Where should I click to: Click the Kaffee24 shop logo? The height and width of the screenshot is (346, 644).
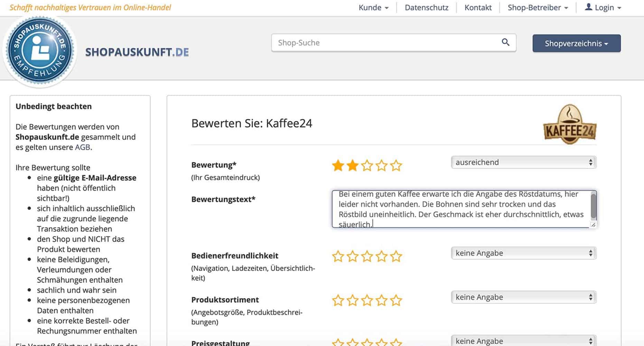[x=570, y=125]
